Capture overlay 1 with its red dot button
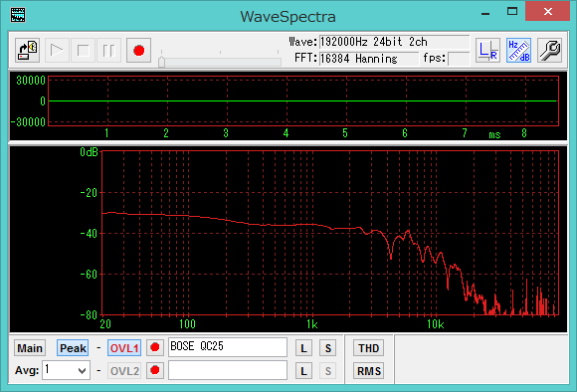The image size is (577, 392). [155, 347]
